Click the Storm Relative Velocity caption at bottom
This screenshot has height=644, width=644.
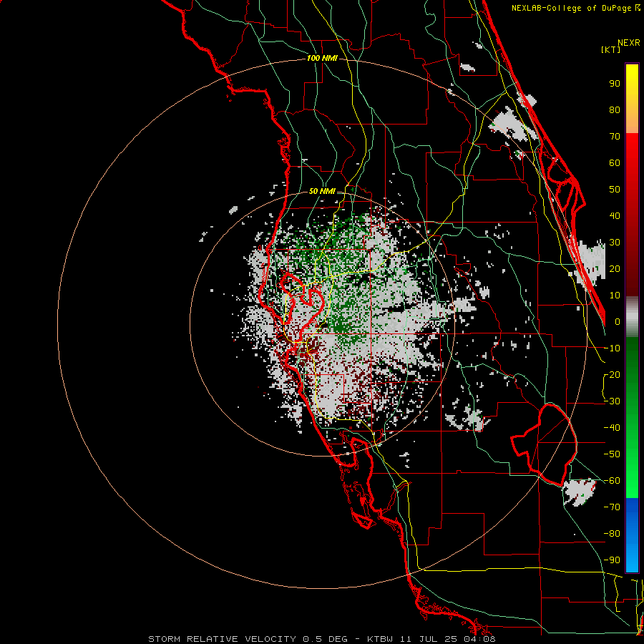coord(321,639)
